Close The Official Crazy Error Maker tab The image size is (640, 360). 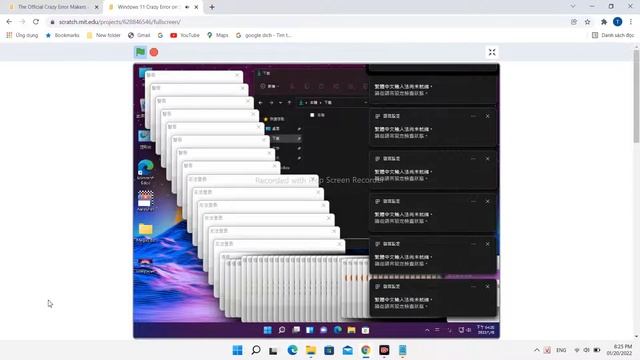coord(96,7)
